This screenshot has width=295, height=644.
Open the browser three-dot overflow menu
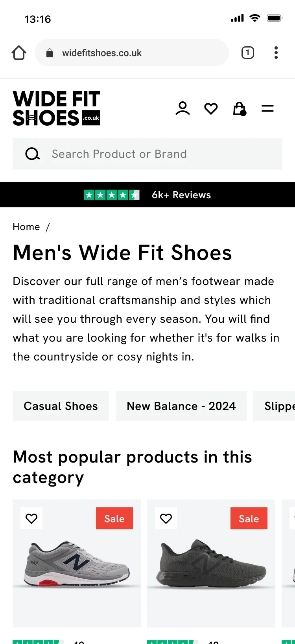[276, 53]
